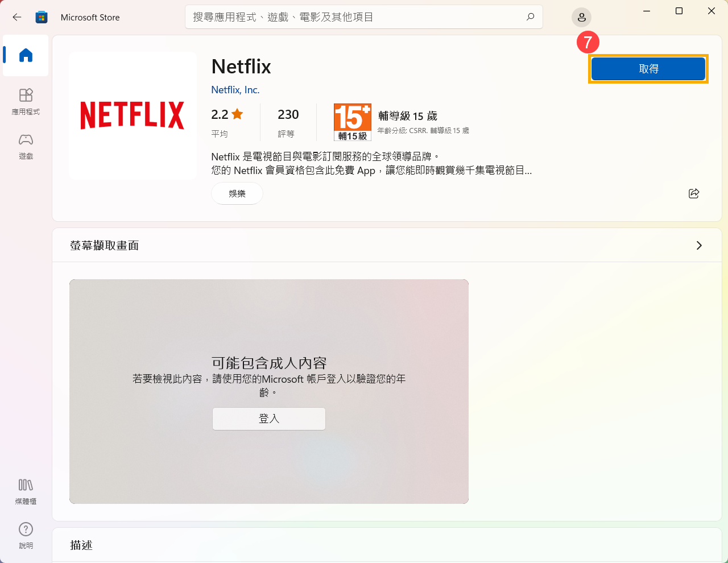Open the Library (媒體櫃) section
This screenshot has width=728, height=563.
[26, 491]
